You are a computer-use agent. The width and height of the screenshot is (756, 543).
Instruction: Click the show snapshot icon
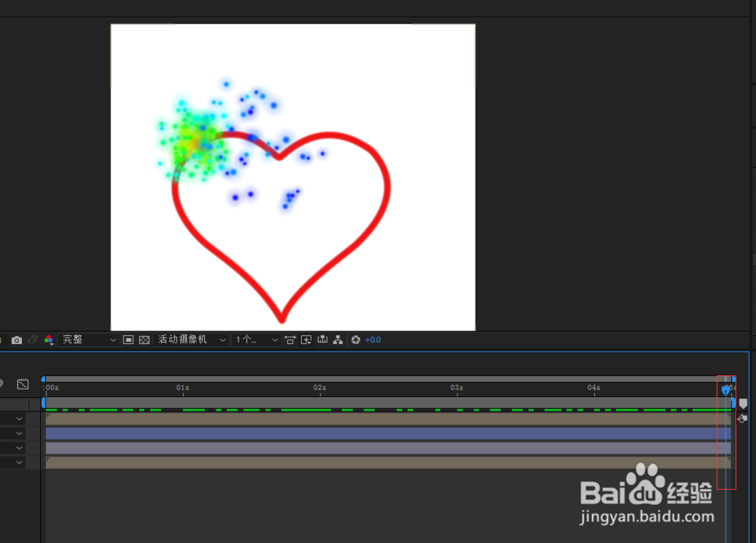point(33,340)
